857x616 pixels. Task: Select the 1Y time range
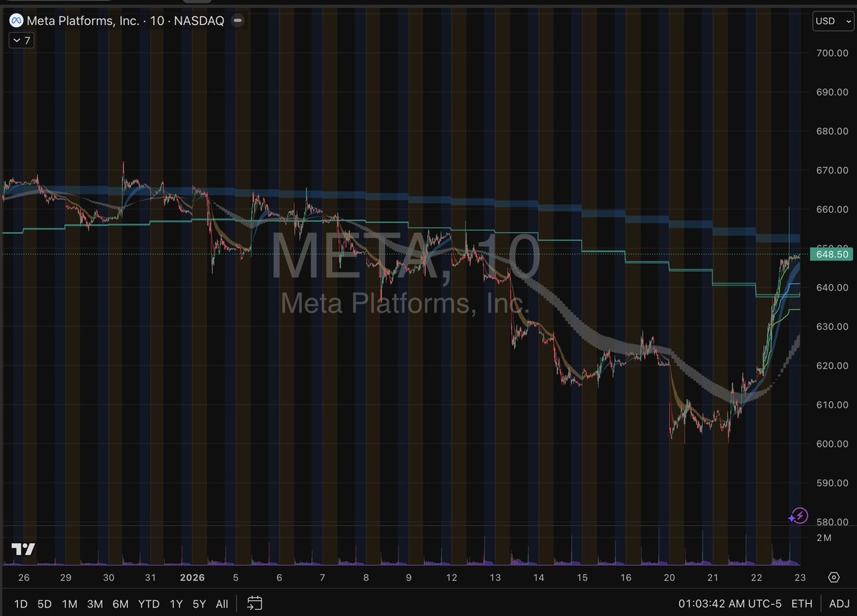(x=176, y=604)
